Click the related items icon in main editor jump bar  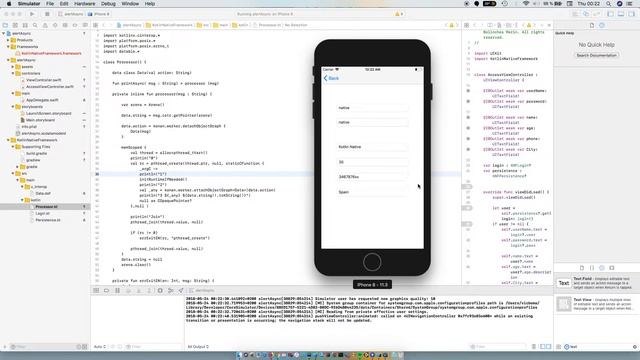[96, 25]
